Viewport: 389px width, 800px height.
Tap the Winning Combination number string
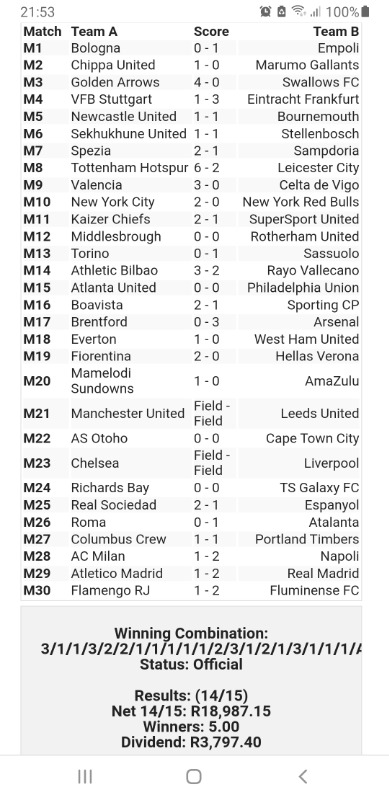pos(201,649)
